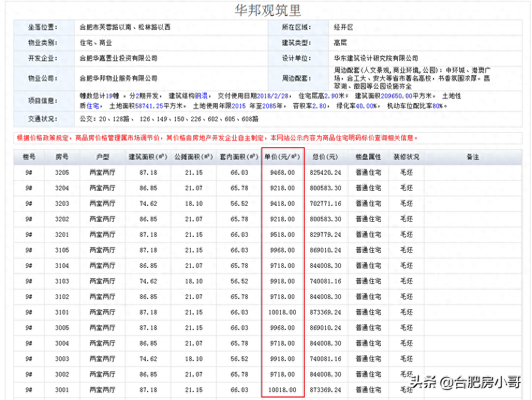
Task: Click address 合肥市芙蓉路以南、松林路以西
Action: 125,28
